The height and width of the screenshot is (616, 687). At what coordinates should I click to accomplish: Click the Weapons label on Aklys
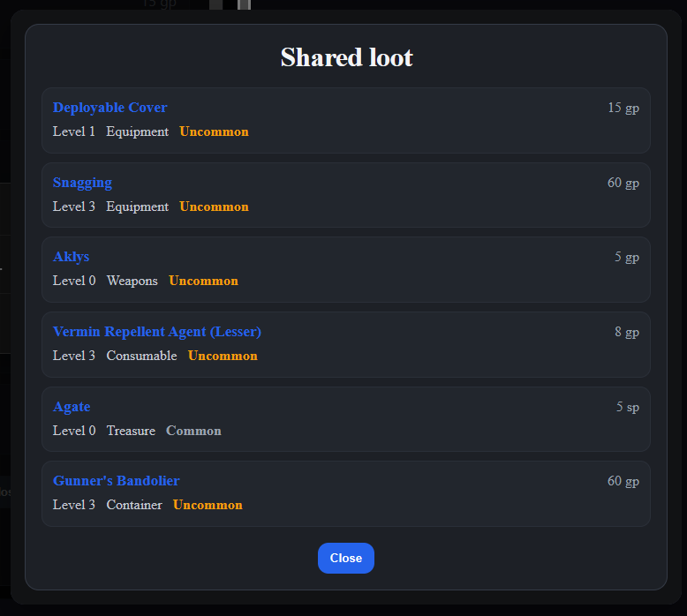tap(132, 281)
